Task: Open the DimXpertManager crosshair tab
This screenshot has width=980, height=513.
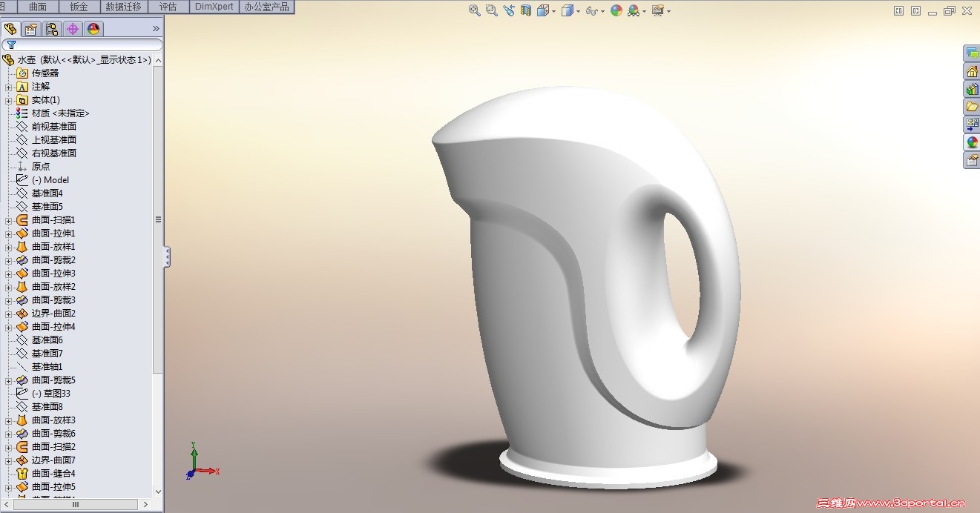Action: point(73,29)
